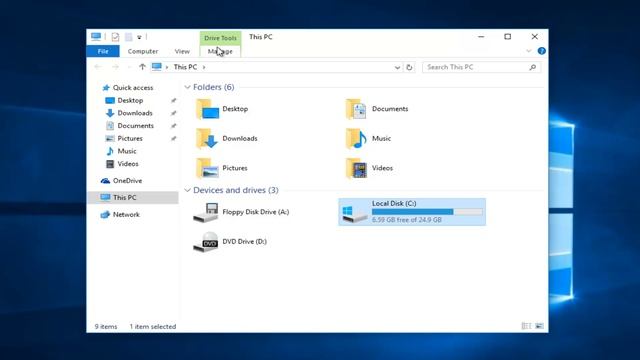Click the computer icon in the address bar
The width and height of the screenshot is (640, 360).
pos(157,67)
